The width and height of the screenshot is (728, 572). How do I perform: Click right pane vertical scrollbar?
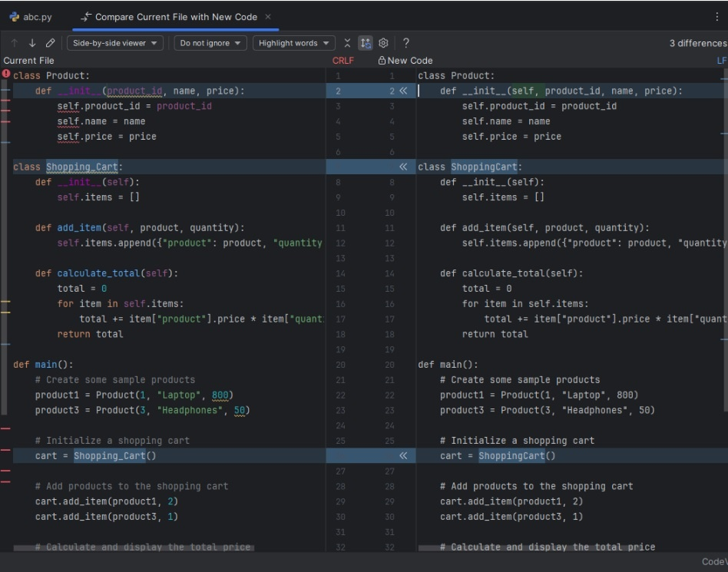pos(725,241)
